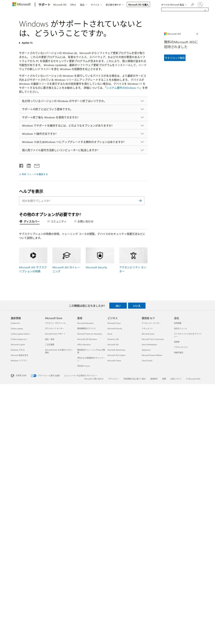Expand サポートの終了とはどういう意味ですか question
This screenshot has height=644, width=215.
(83, 109)
